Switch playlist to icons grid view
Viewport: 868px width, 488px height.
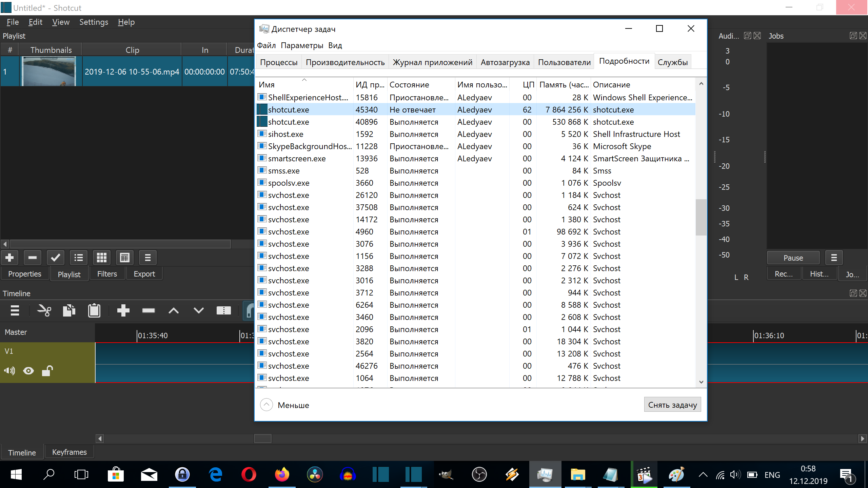pyautogui.click(x=101, y=258)
